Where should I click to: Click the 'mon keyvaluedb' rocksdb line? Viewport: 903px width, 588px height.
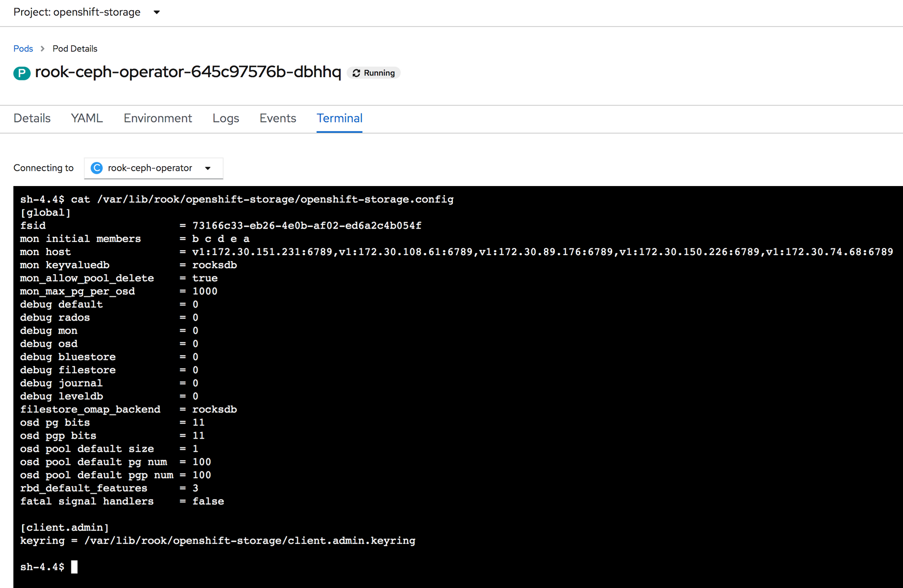click(x=129, y=265)
